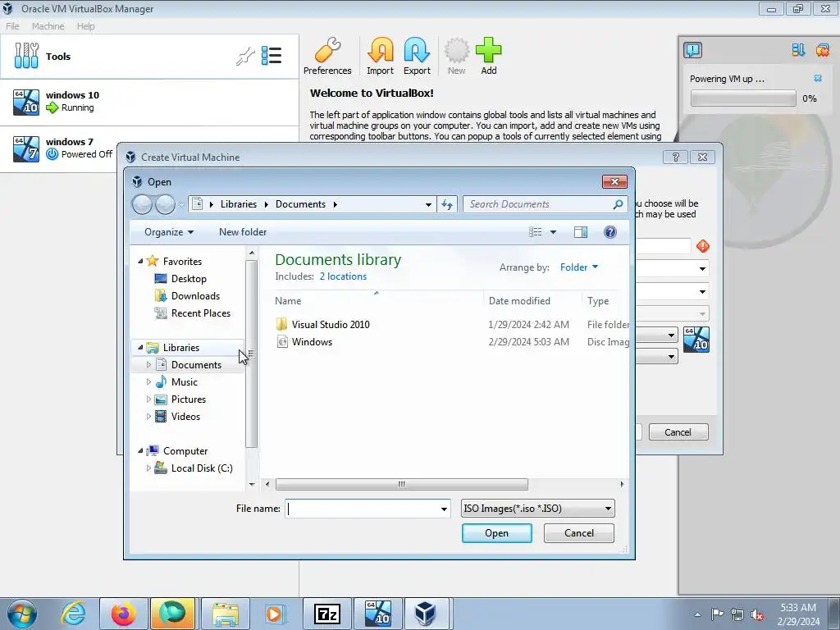Open 7-Zip from the taskbar
840x630 pixels.
(326, 614)
